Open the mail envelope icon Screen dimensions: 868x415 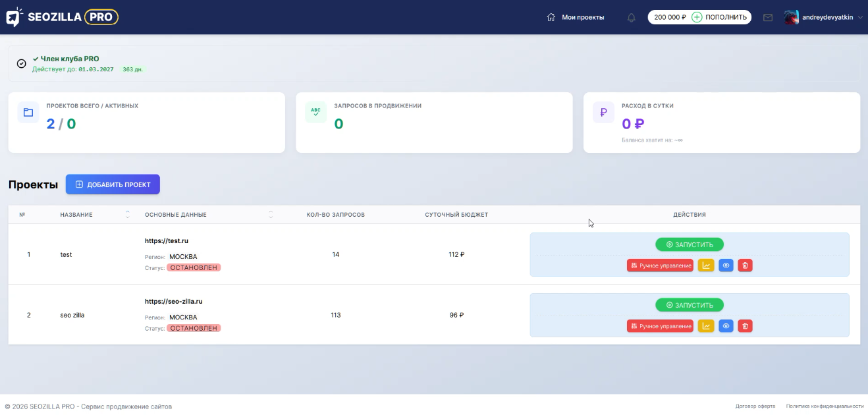coord(768,18)
